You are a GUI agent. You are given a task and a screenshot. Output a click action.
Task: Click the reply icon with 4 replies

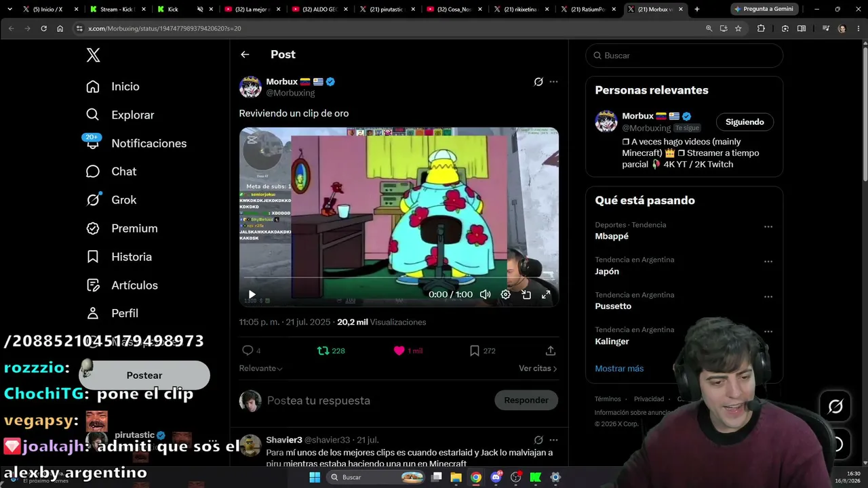pos(251,351)
